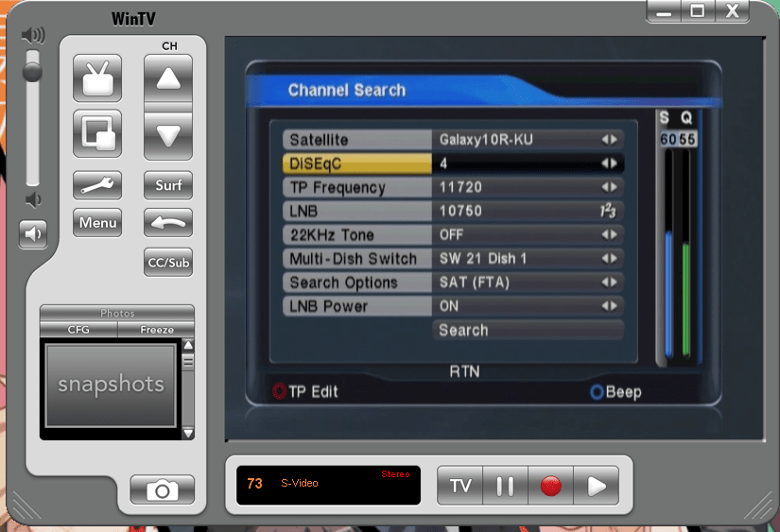
Task: Click the red TP Edit indicator
Action: pos(280,392)
